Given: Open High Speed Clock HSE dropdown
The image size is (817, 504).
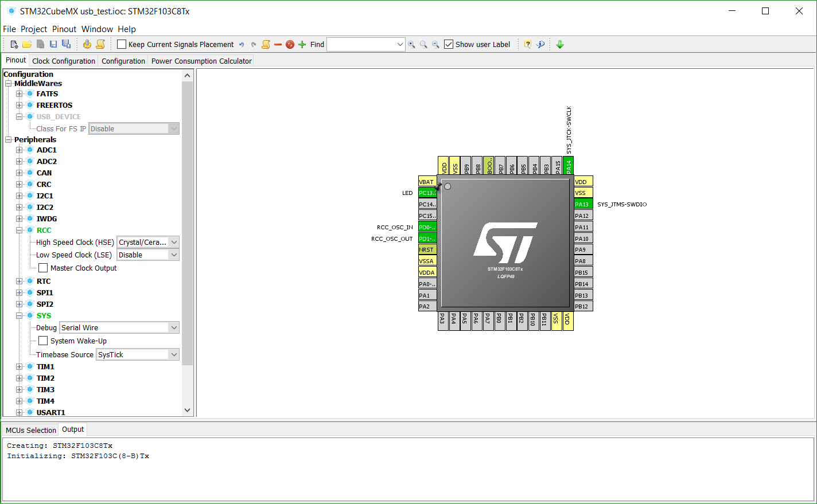Looking at the screenshot, I should tap(148, 242).
